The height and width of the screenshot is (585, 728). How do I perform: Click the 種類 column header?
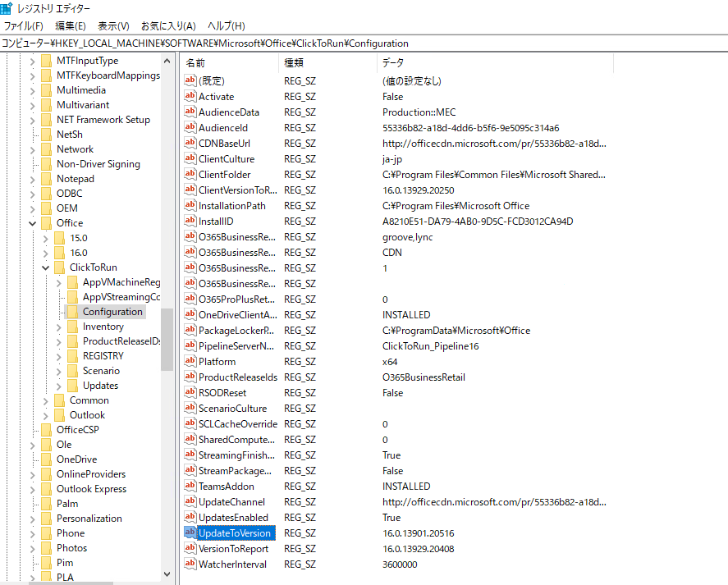click(328, 62)
